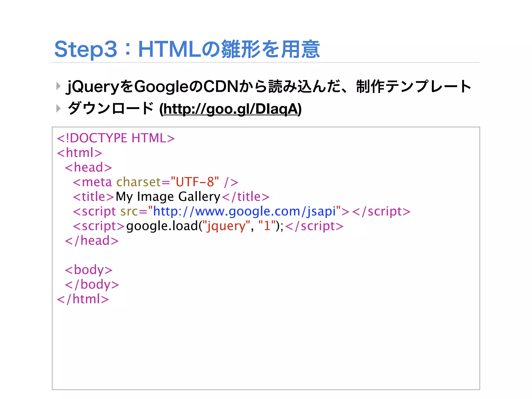Click the closing '</html>' tag line
The image size is (532, 399).
click(83, 299)
